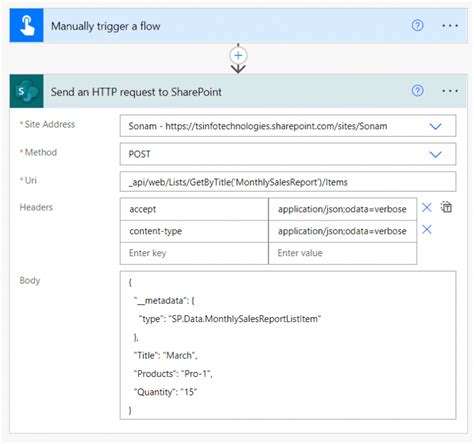Open more options for Manually trigger a flow

450,26
